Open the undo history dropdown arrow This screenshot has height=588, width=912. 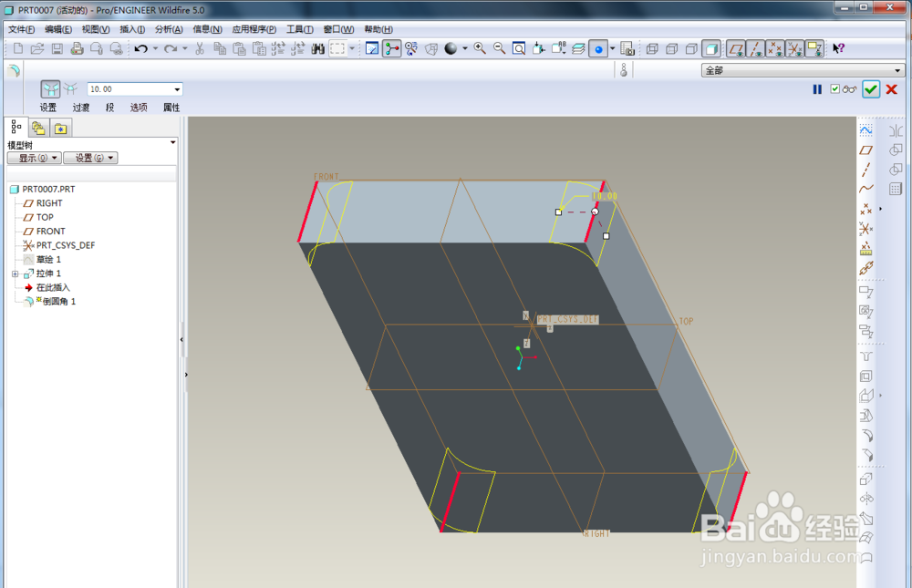155,49
